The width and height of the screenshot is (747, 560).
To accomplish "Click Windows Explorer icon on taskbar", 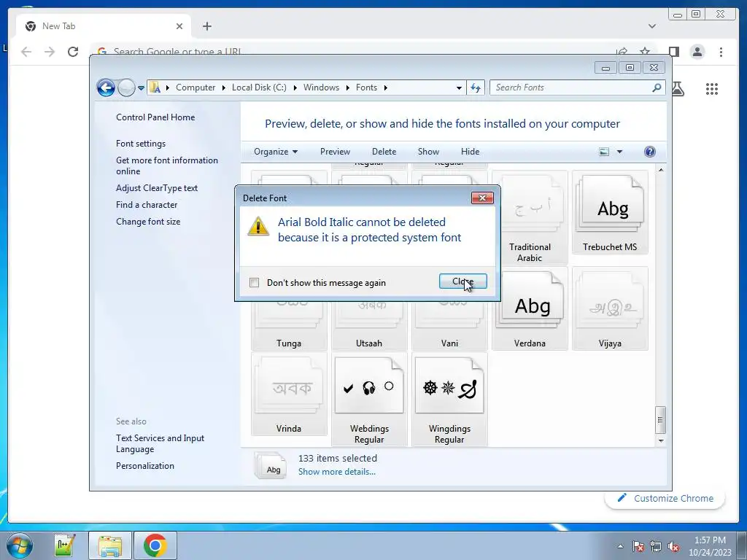I will point(110,545).
